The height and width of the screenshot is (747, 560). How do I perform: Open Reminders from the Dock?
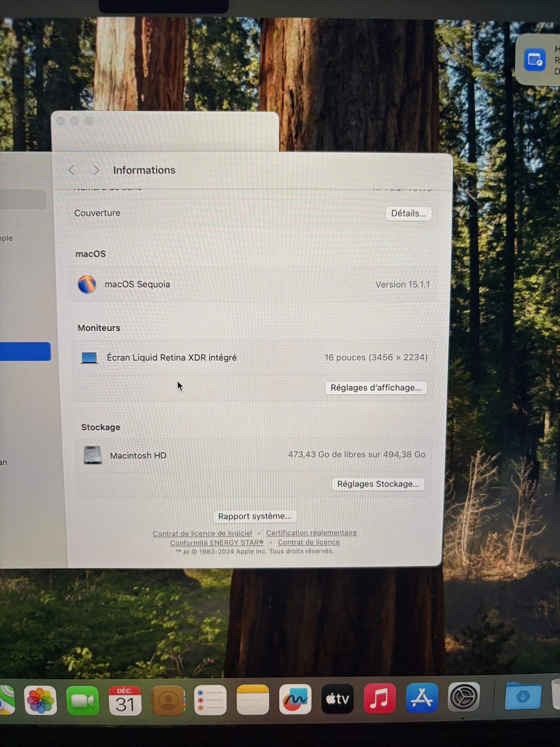pyautogui.click(x=210, y=700)
